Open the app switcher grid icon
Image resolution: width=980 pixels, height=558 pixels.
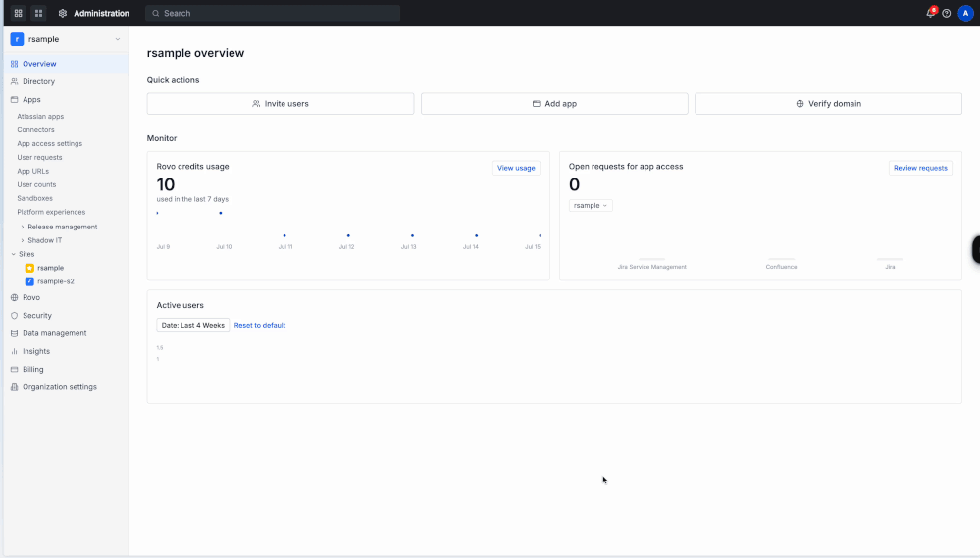(x=39, y=13)
